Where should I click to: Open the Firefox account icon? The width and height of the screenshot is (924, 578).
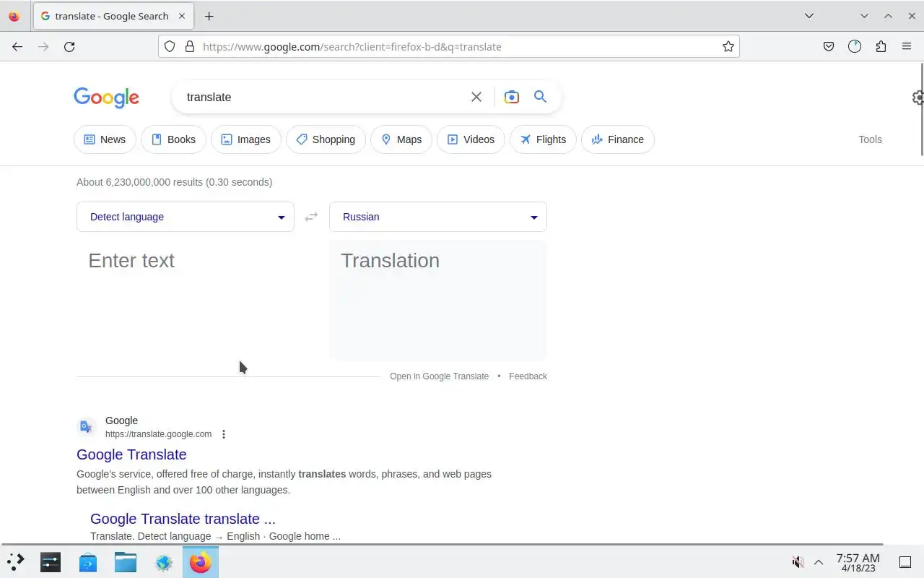pos(855,46)
